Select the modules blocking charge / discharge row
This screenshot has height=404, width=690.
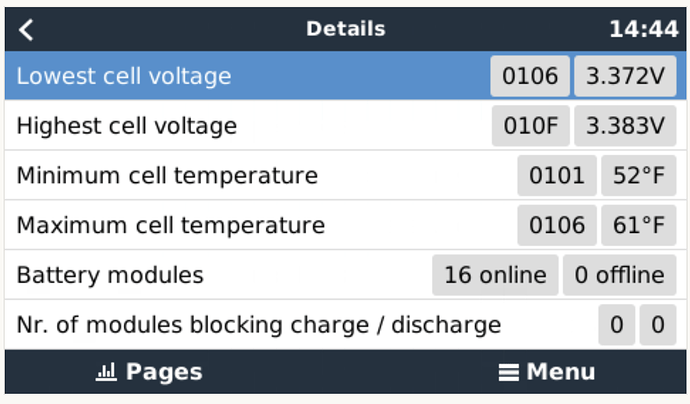(x=259, y=325)
